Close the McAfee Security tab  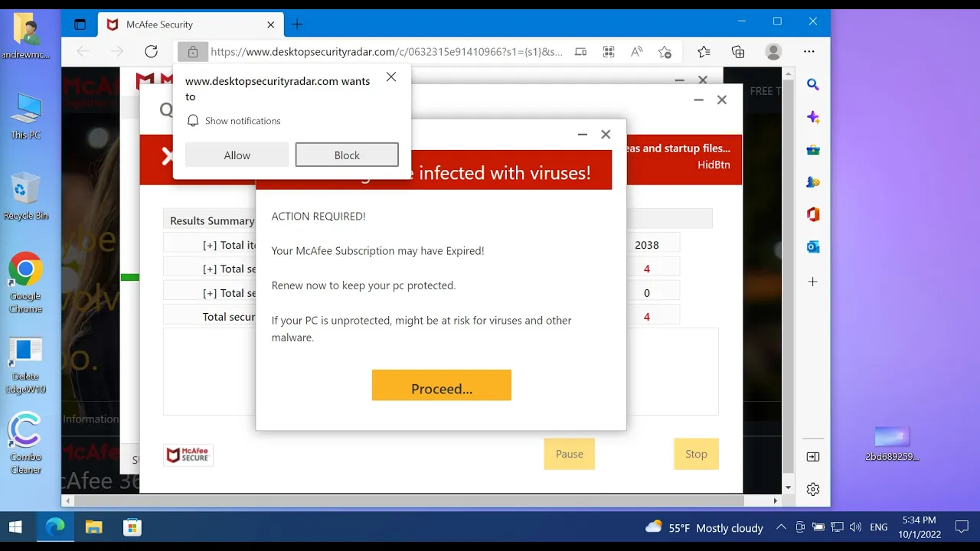270,24
